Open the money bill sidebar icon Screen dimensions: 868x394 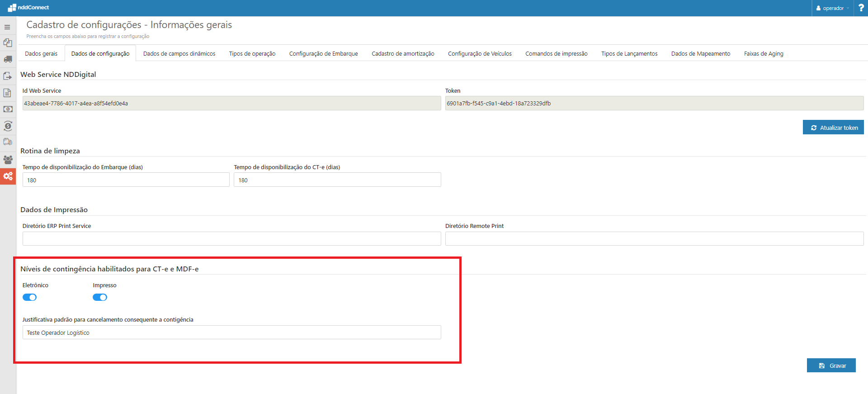8,109
